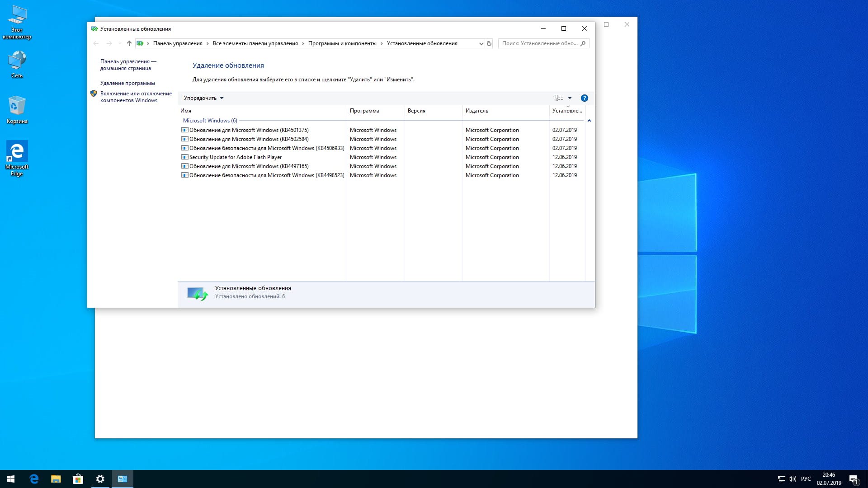The image size is (868, 488).
Task: Click shield icon beside Windows components link
Action: coord(94,94)
